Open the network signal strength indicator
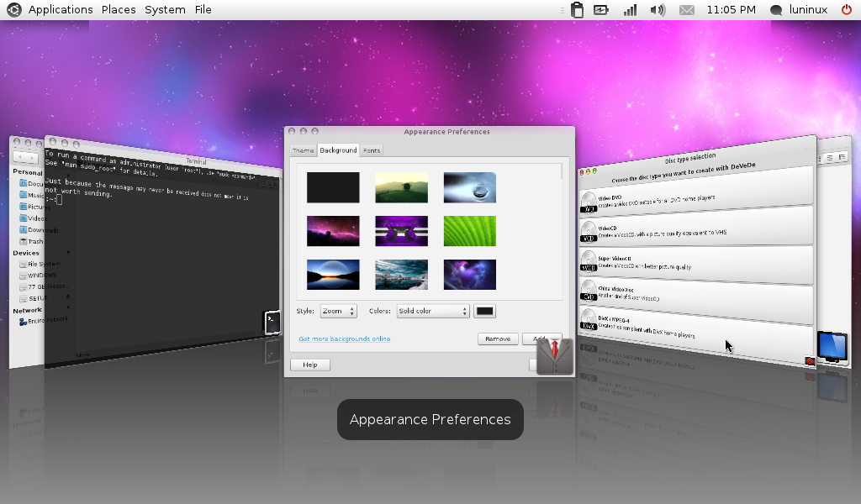The height and width of the screenshot is (504, 861). tap(630, 10)
